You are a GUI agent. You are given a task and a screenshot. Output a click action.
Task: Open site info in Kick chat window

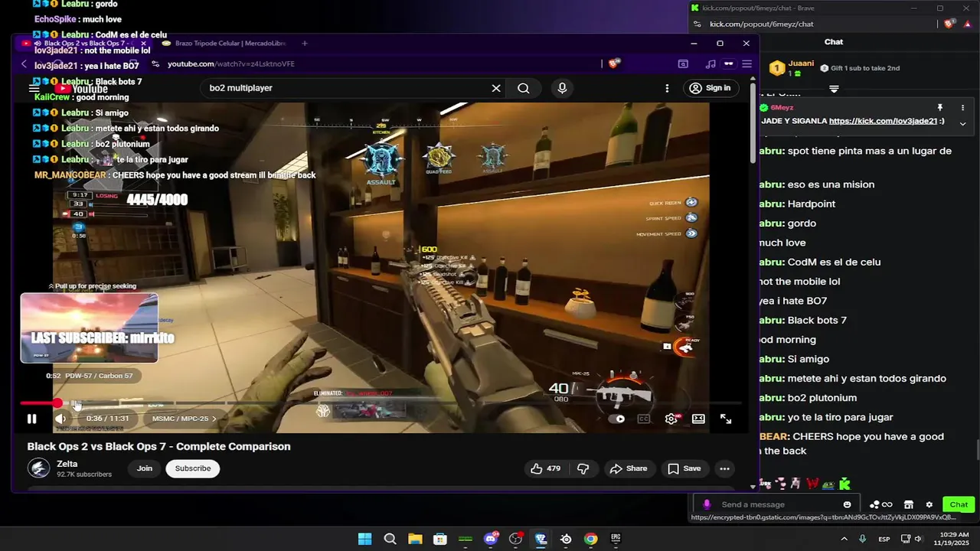click(697, 24)
